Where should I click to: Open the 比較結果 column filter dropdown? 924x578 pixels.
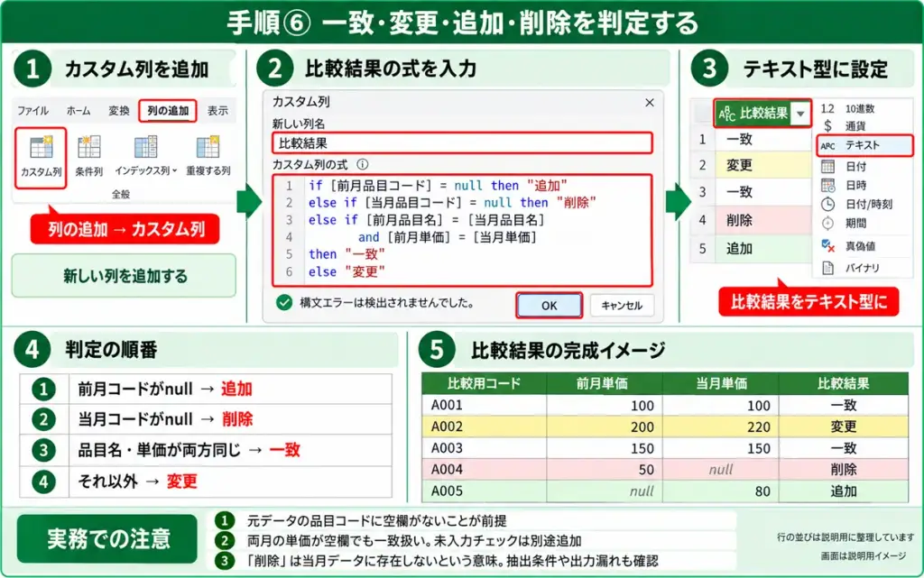[x=800, y=114]
